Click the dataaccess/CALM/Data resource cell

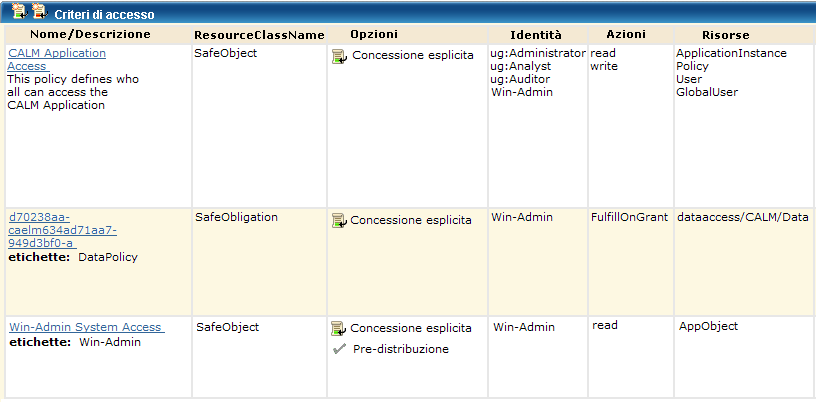(x=743, y=216)
